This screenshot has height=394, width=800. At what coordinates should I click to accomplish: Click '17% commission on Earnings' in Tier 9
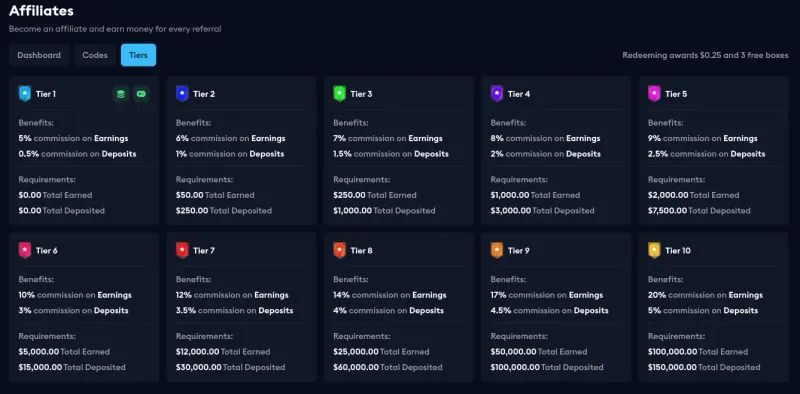(x=547, y=295)
